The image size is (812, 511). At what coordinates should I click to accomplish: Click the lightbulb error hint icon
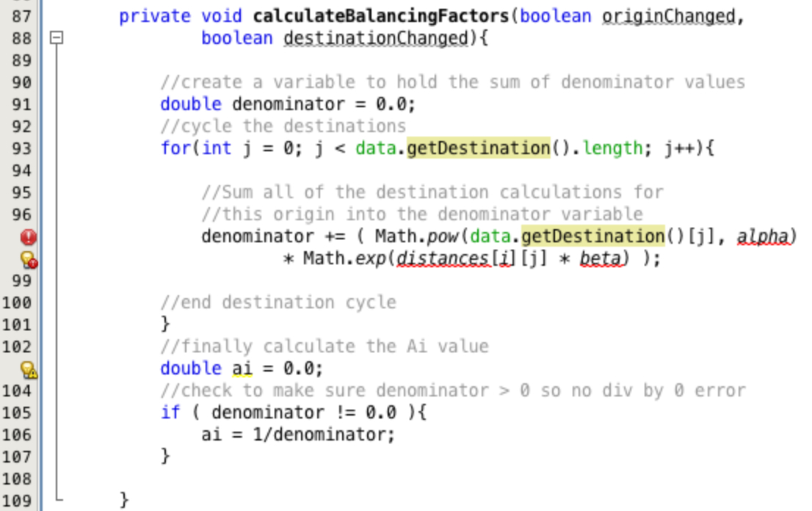click(x=29, y=259)
